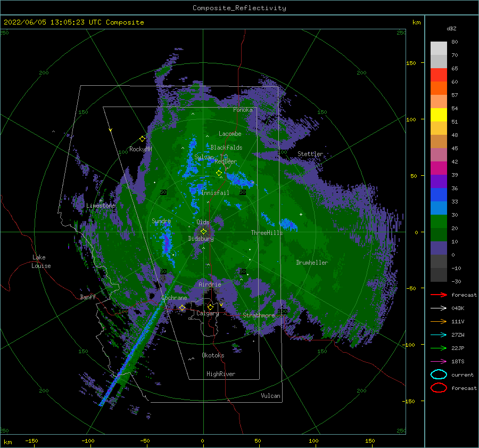The height and width of the screenshot is (448, 479).
Task: Select the cyan 27ZW arrow legend icon
Action: pos(439,335)
